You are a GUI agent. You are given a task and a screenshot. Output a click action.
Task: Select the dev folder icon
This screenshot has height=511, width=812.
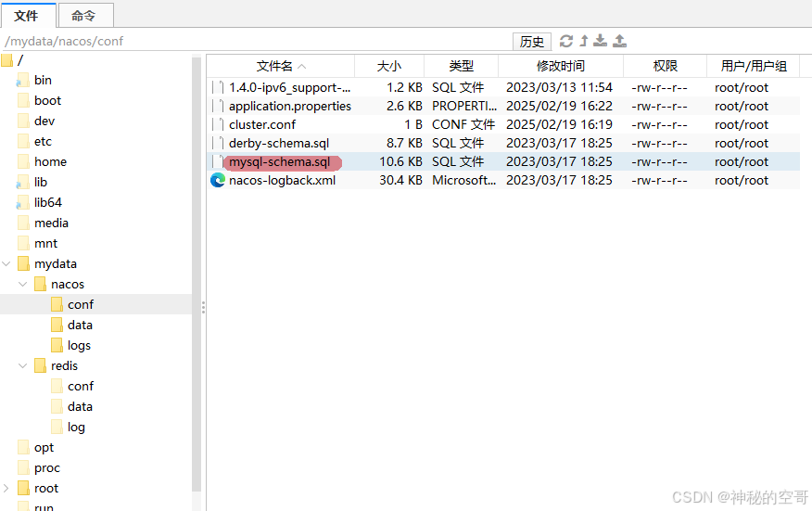(x=23, y=121)
